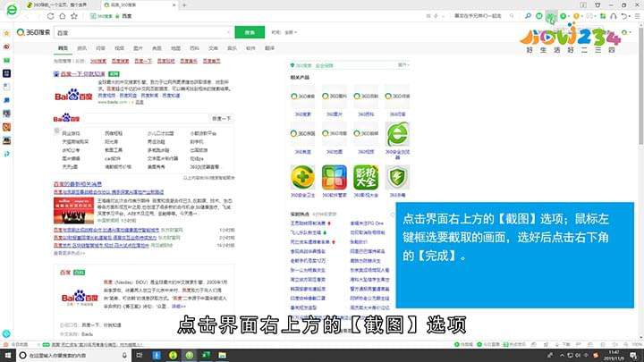Click the 360杀毒 shield icon

397,177
